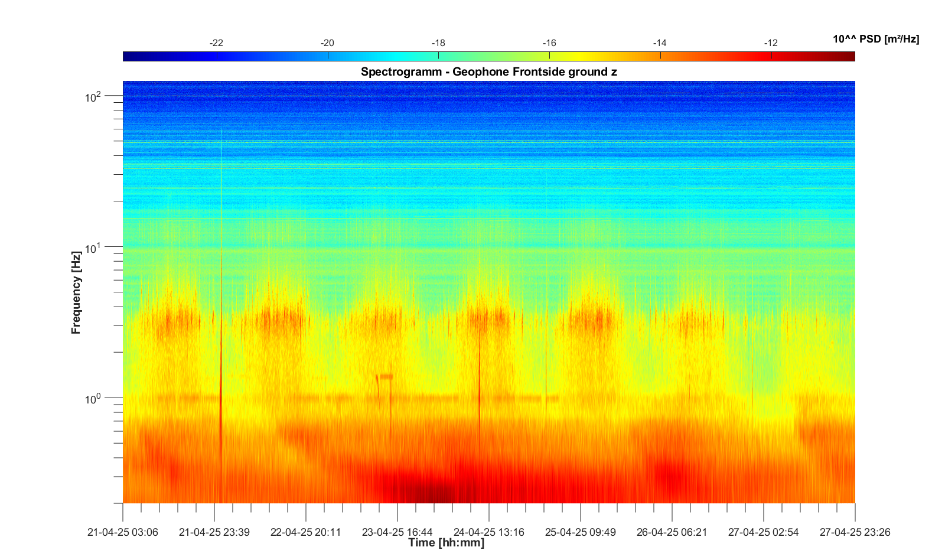
Task: Select the 10^2 frequency axis tick label
Action: click(93, 96)
